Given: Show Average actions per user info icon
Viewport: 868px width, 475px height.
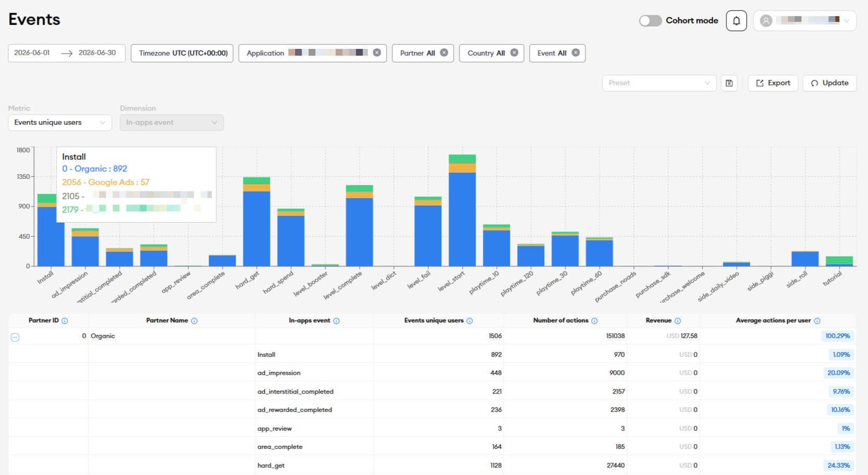Looking at the screenshot, I should (817, 321).
